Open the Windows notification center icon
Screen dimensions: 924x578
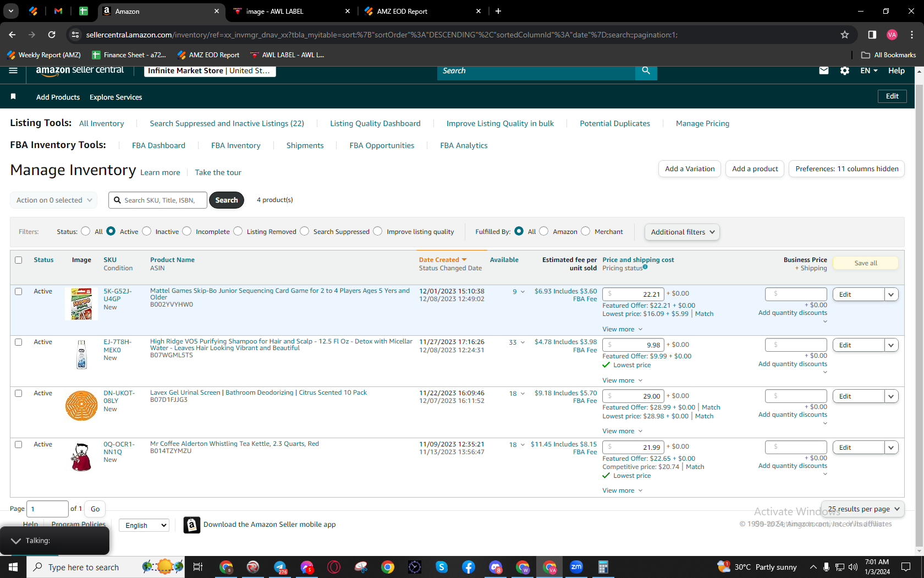906,567
